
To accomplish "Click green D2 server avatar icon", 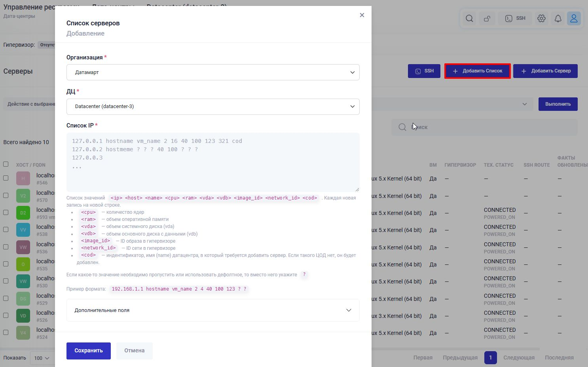I will click(x=23, y=213).
